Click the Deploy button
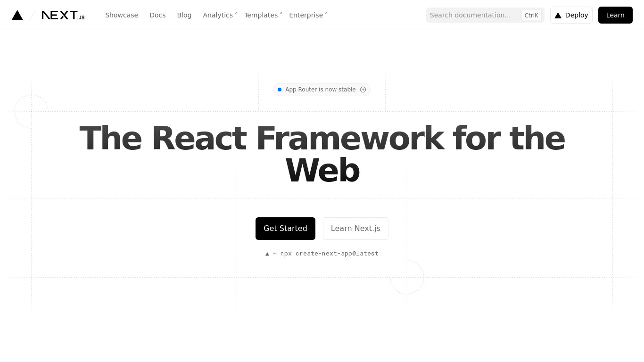Screen dimensions: 644x362 click(571, 15)
